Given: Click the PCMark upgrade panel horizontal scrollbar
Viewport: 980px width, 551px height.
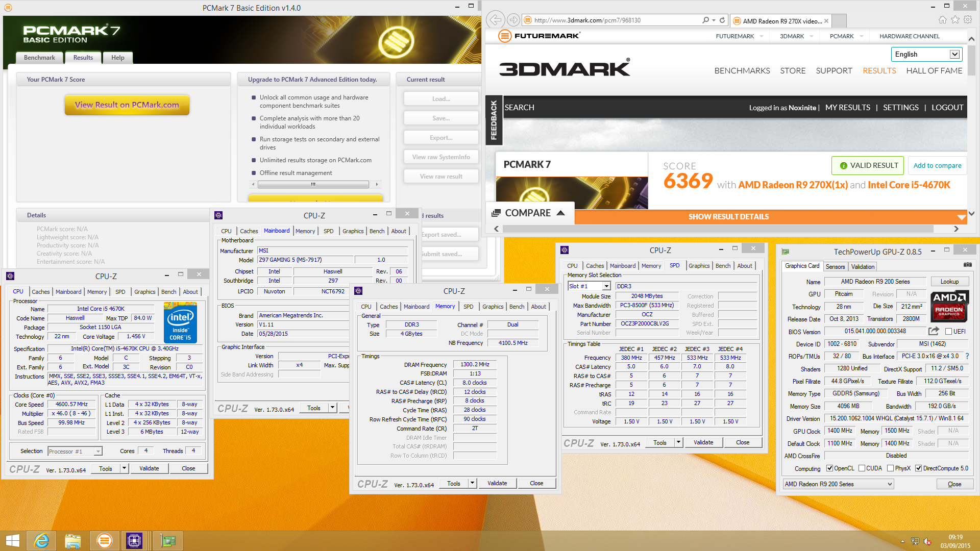Looking at the screenshot, I should [x=313, y=184].
